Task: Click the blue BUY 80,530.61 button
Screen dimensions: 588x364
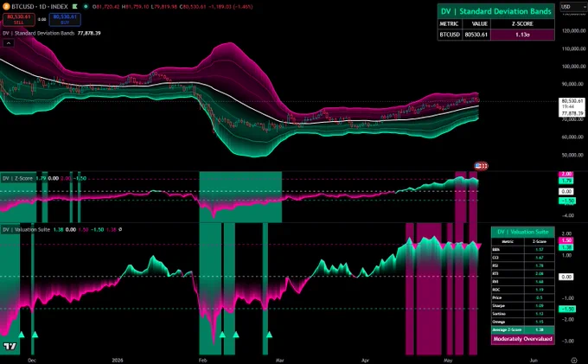Action: click(x=65, y=20)
